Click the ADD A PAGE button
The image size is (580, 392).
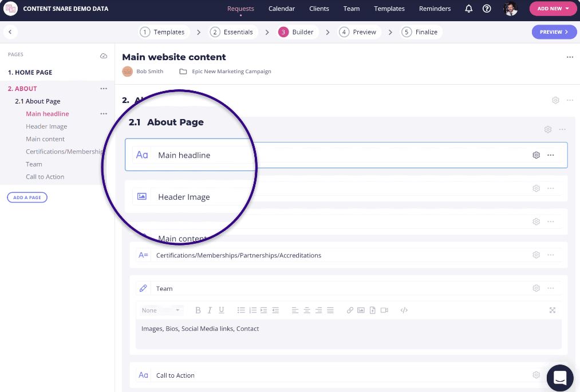point(27,197)
